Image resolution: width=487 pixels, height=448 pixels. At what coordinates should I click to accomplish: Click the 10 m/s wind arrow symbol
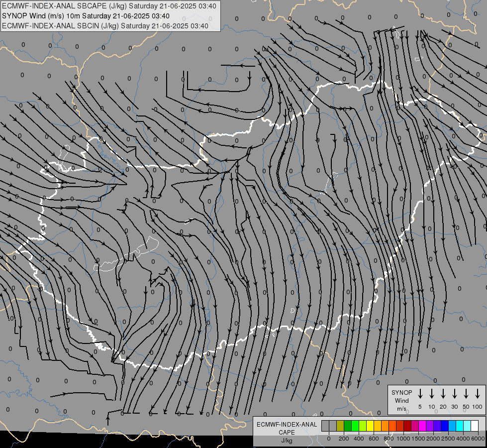pos(432,394)
